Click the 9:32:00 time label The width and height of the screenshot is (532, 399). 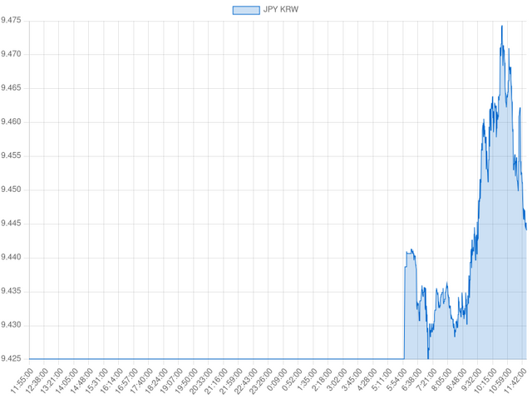(x=471, y=381)
